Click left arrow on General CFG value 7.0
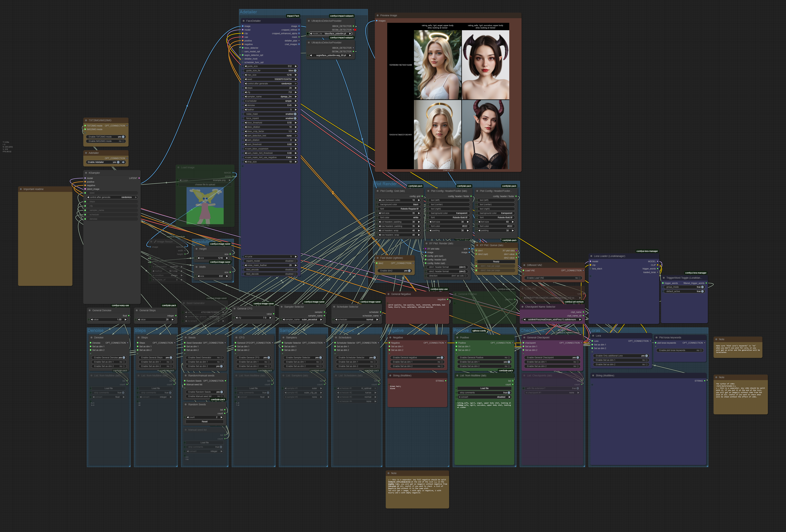The image size is (786, 532). click(237, 318)
